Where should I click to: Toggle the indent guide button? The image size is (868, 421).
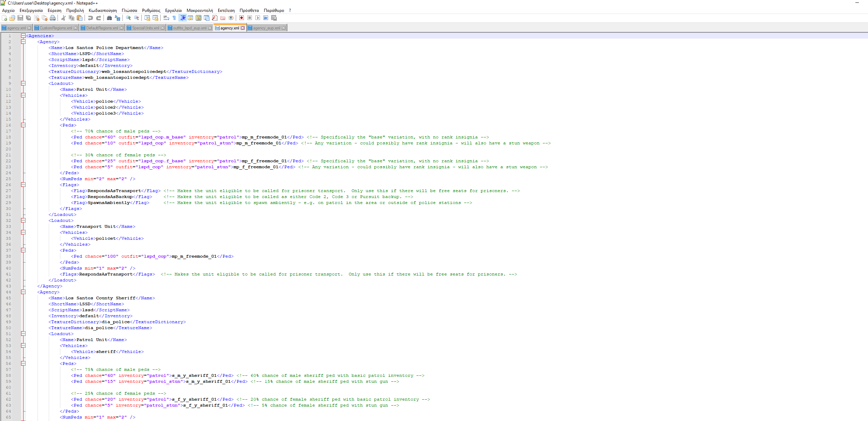tap(183, 18)
